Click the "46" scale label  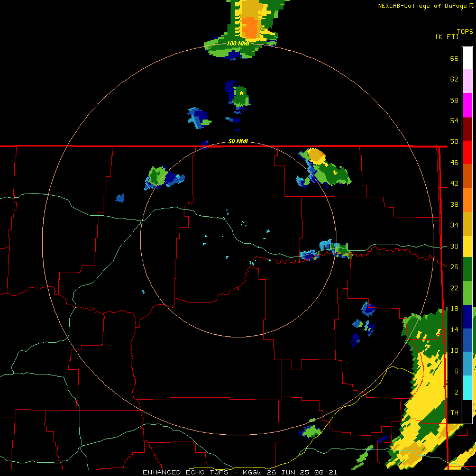[x=454, y=162]
